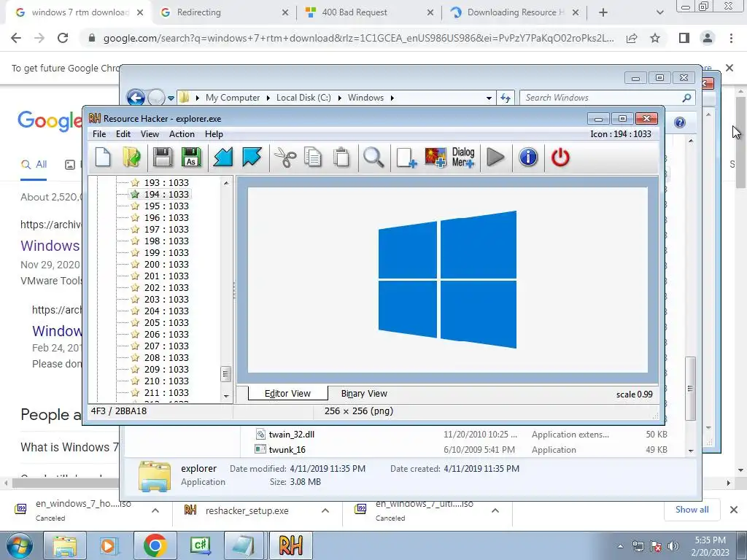Viewport: 747px width, 560px height.
Task: Click the Explorer refresh button
Action: pyautogui.click(x=505, y=98)
